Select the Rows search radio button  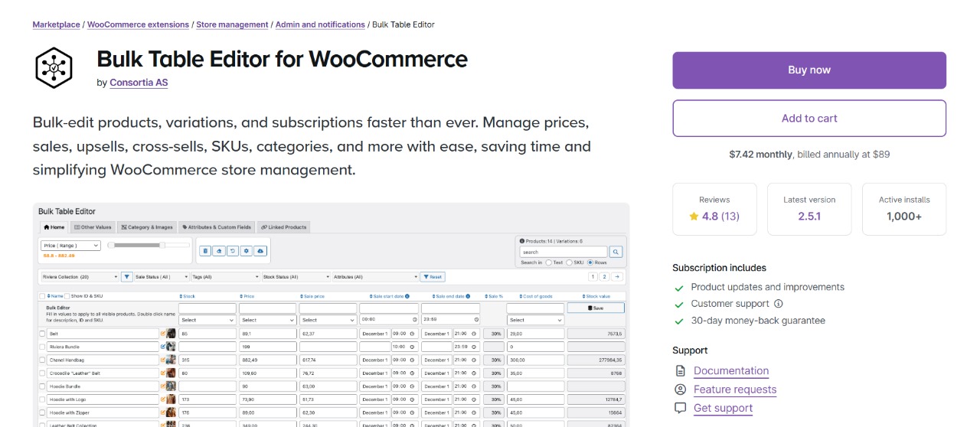(x=590, y=262)
